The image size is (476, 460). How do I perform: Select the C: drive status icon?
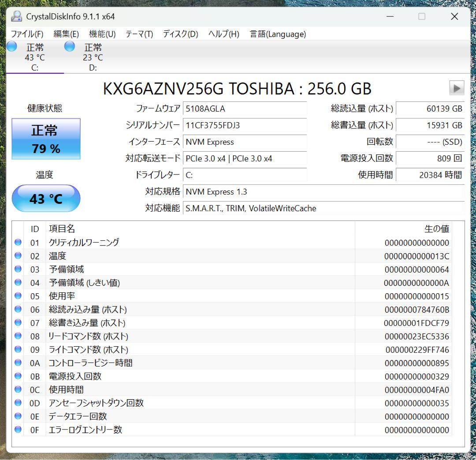[x=12, y=46]
